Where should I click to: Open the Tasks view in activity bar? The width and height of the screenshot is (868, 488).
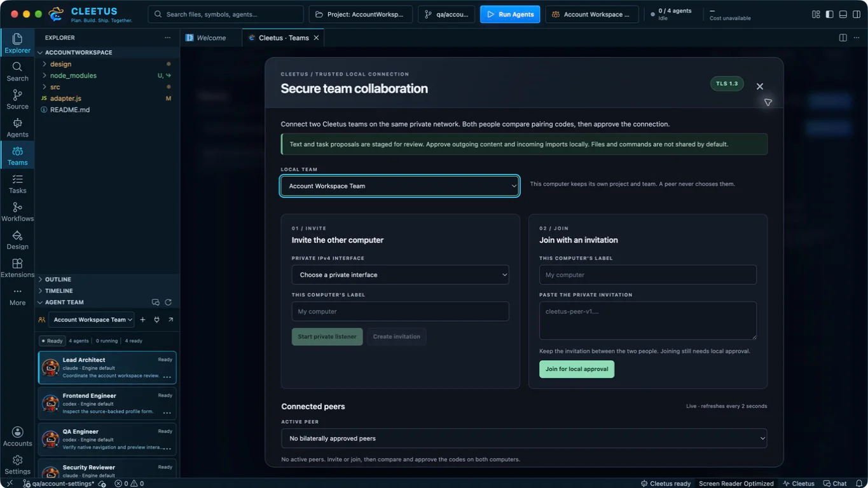17,183
